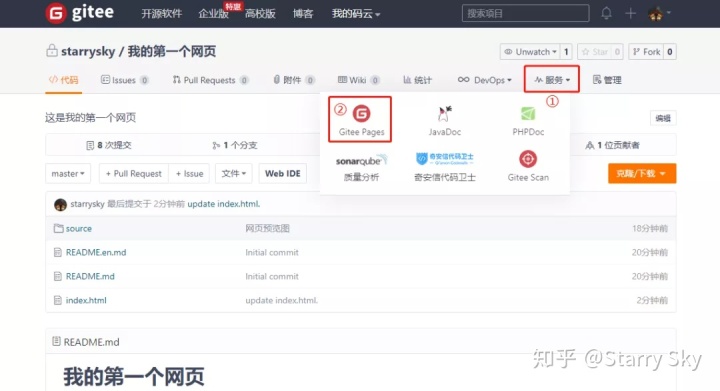Open 开源软件 in top navigation
Viewport: 720px width, 391px height.
162,14
